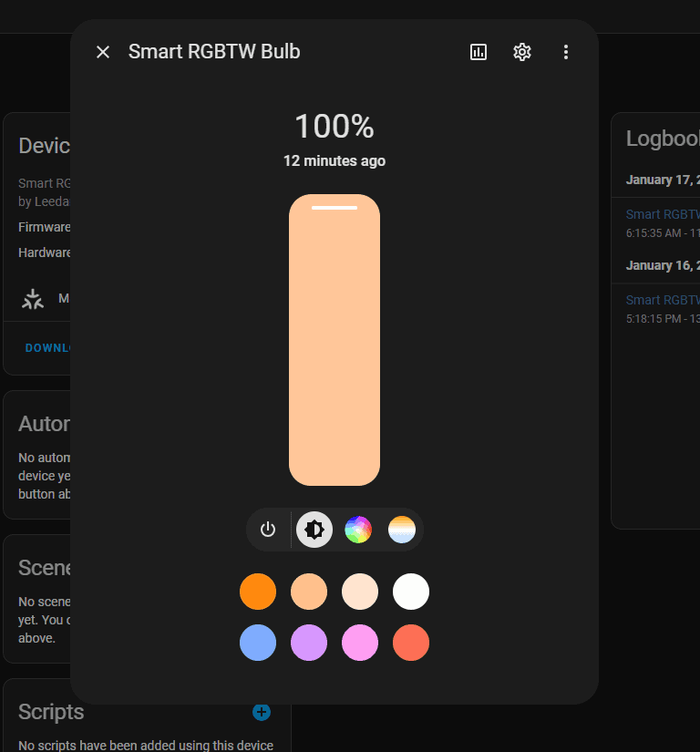Open the January 17 logbook entry link
The height and width of the screenshot is (752, 700).
pos(663,215)
